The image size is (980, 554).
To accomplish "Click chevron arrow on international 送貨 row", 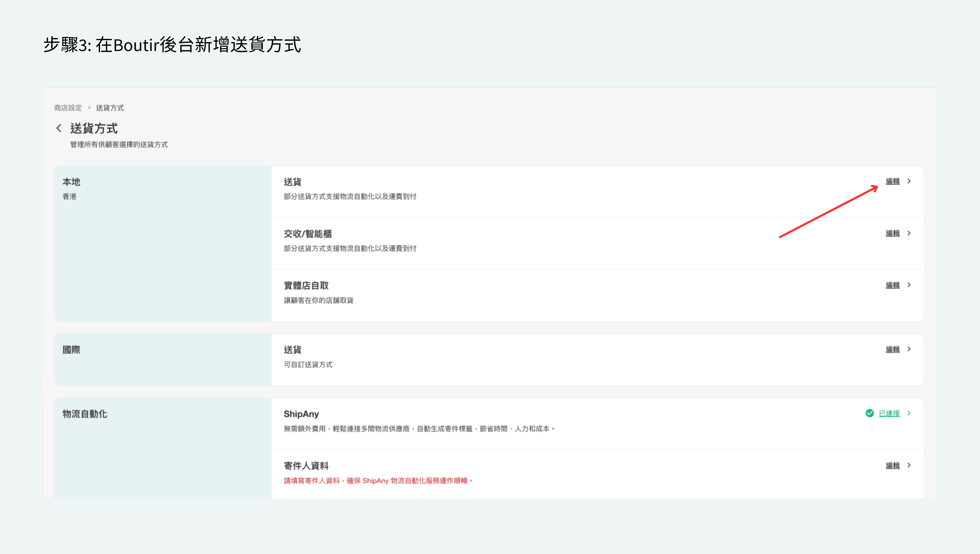I will [909, 349].
